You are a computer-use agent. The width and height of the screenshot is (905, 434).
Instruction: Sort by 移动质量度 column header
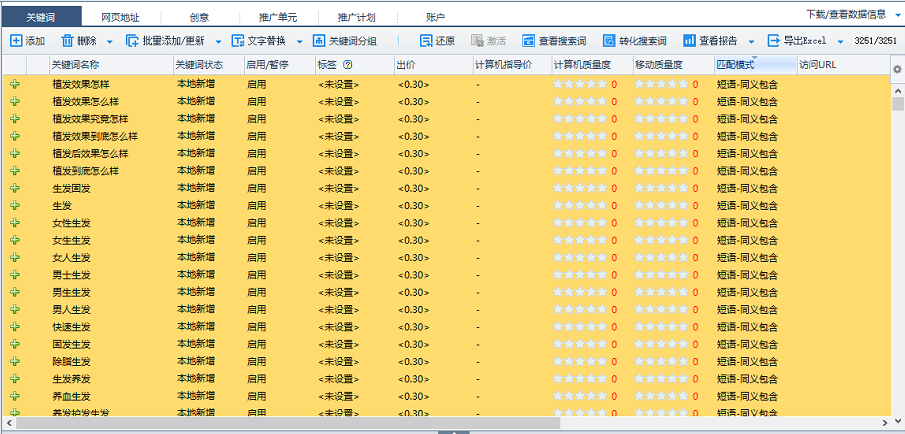[674, 65]
